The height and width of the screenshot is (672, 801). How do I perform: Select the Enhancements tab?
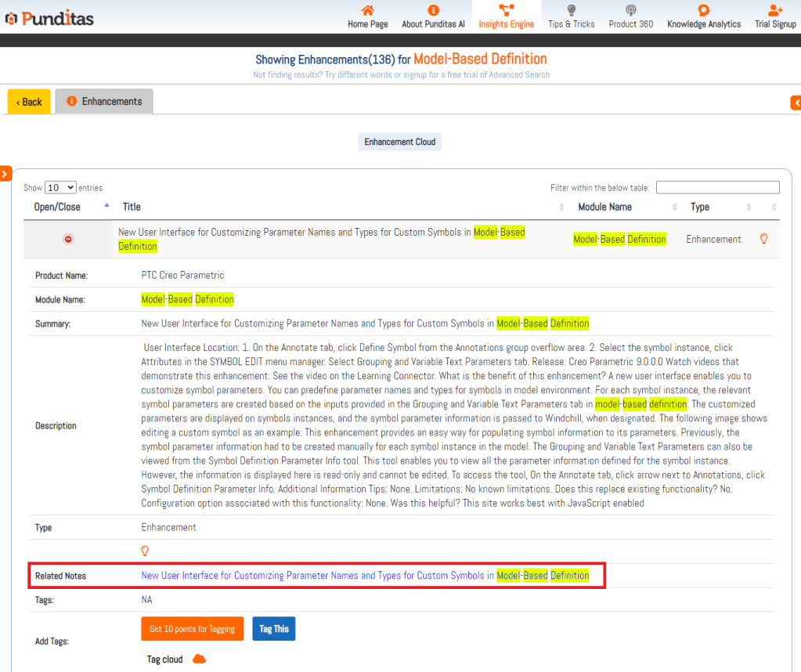point(104,102)
